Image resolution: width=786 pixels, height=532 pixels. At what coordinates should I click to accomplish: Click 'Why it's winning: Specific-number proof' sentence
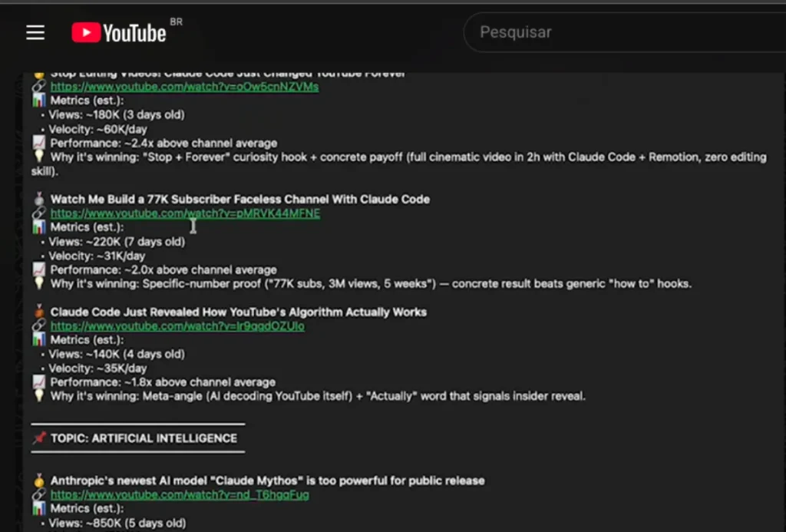[371, 284]
